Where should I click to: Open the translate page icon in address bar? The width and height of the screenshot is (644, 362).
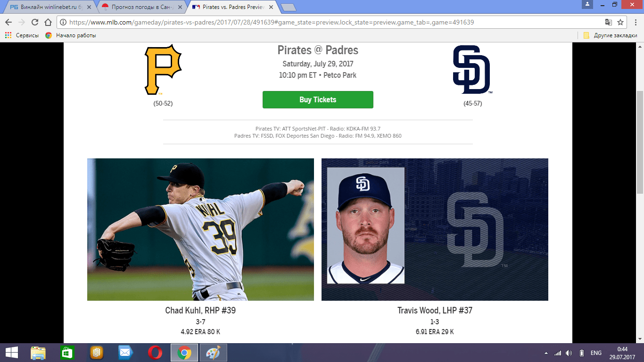click(609, 22)
